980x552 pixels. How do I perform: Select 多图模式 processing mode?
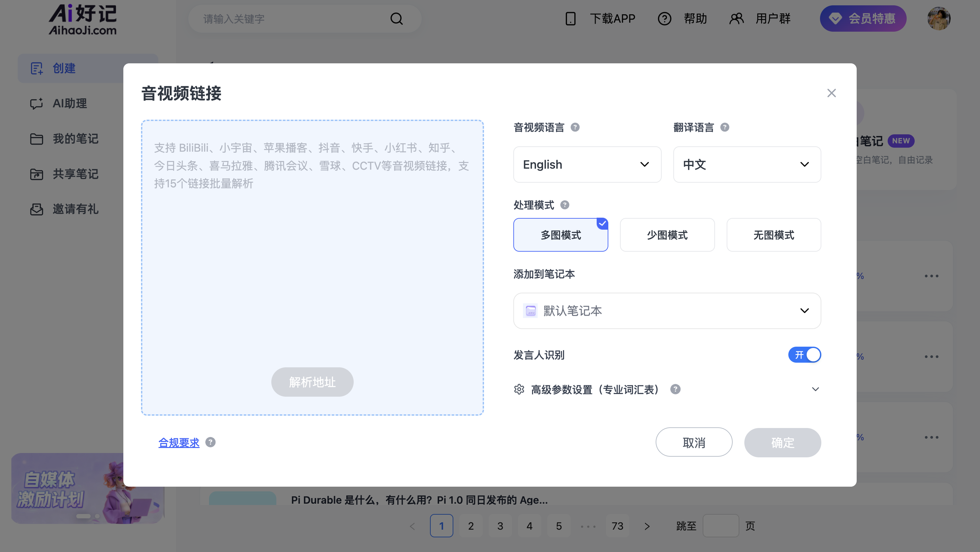560,235
